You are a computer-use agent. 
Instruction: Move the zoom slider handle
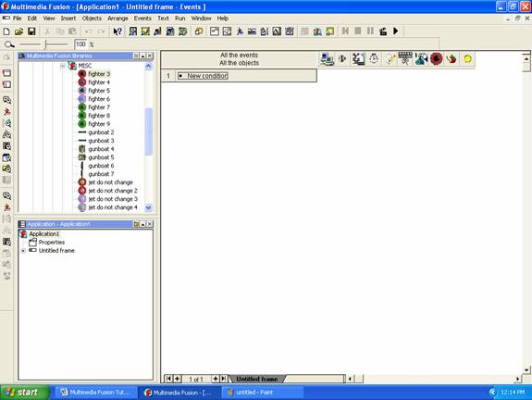(45, 44)
